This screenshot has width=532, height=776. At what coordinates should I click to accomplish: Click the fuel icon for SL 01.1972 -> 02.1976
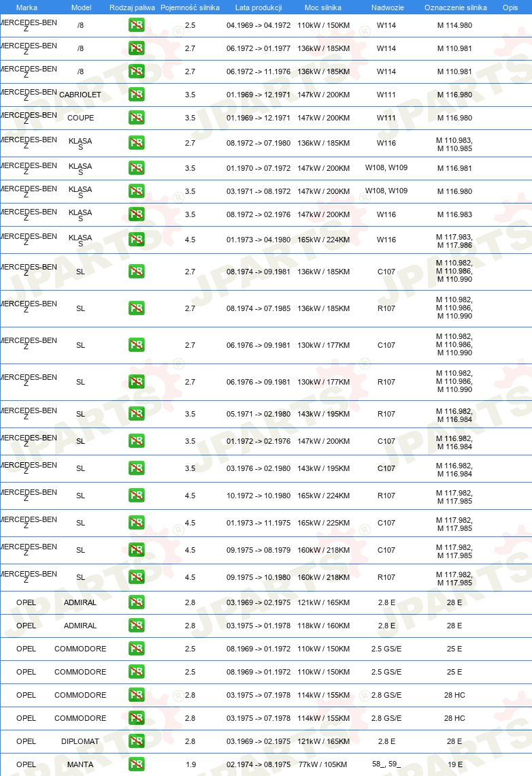(137, 441)
